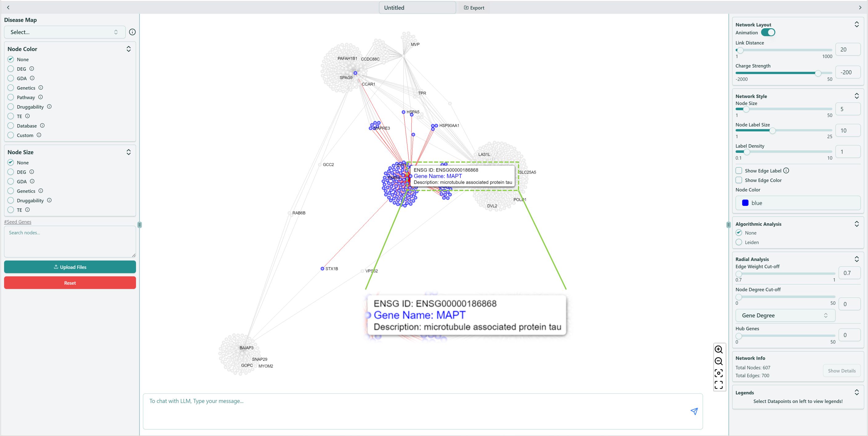The image size is (868, 436).
Task: Open the Disease Map Select dropdown
Action: coord(64,32)
